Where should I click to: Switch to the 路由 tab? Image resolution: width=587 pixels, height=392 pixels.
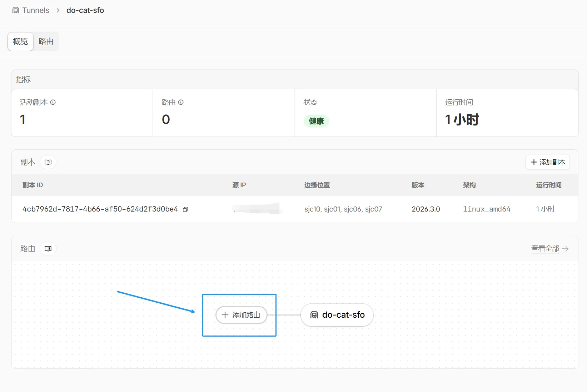point(46,41)
